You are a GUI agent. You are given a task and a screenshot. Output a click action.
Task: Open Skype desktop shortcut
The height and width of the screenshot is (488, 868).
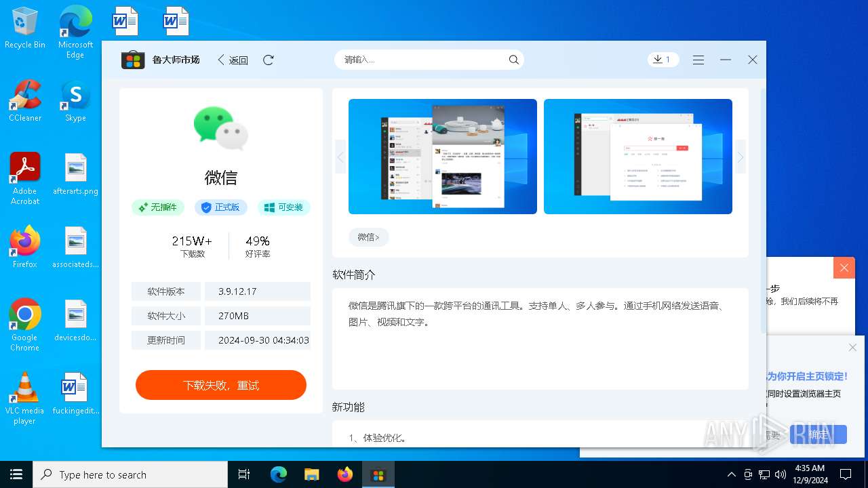[x=75, y=100]
